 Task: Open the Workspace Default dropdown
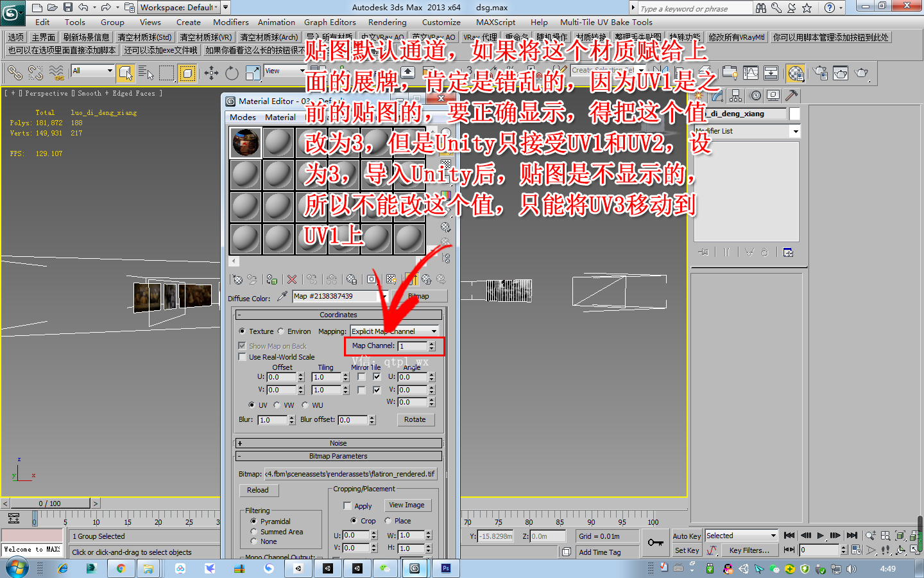(x=179, y=8)
